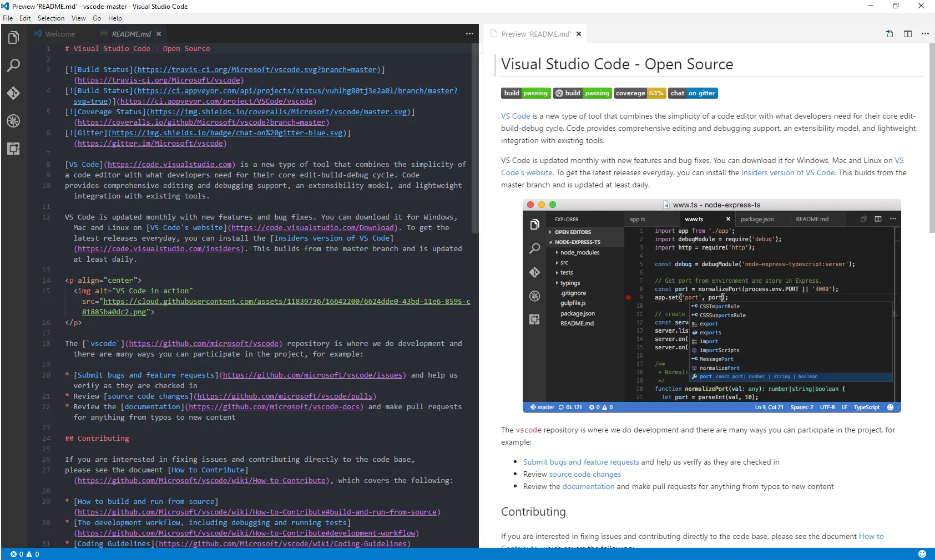Screen dimensions: 935x560
Task: Open the 'source code changes' link in the preview
Action: (585, 474)
